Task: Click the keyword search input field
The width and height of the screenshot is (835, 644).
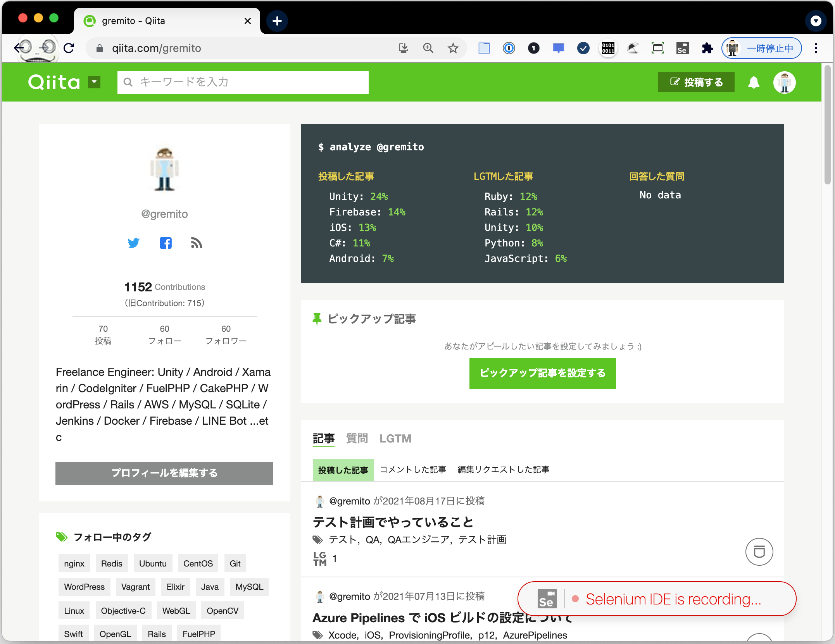Action: click(x=243, y=82)
